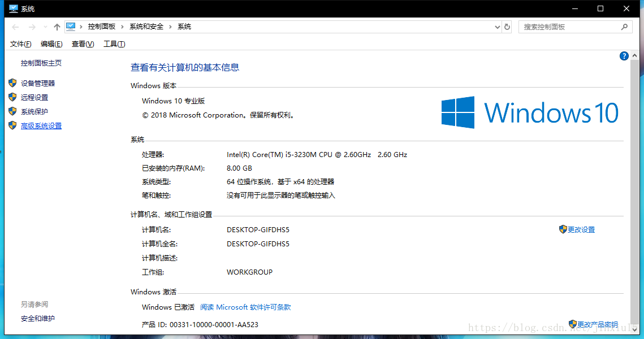This screenshot has width=644, height=339.
Task: Refresh the address bar location
Action: point(507,27)
